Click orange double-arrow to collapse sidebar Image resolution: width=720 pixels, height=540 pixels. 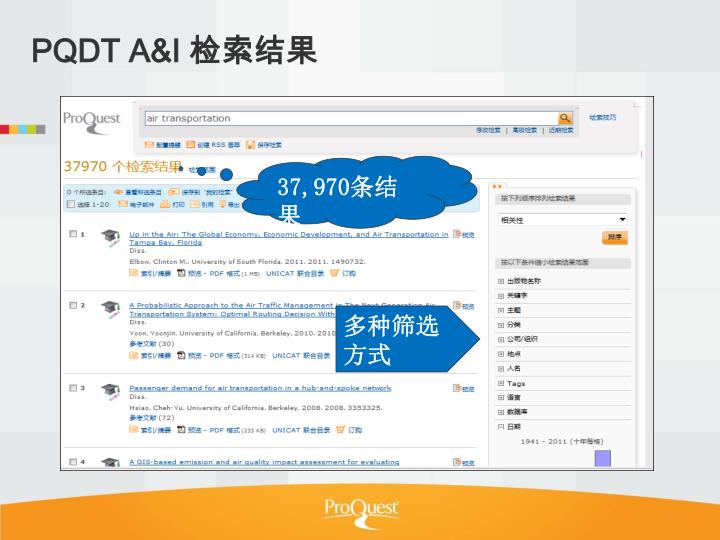[497, 186]
